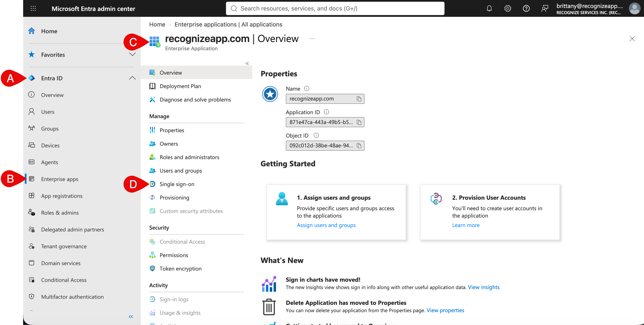Click the View insights link
Image resolution: width=644 pixels, height=325 pixels.
(x=483, y=287)
